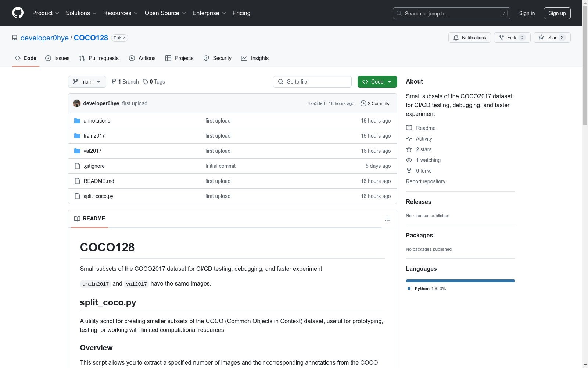Select the Code tab

pos(26,58)
